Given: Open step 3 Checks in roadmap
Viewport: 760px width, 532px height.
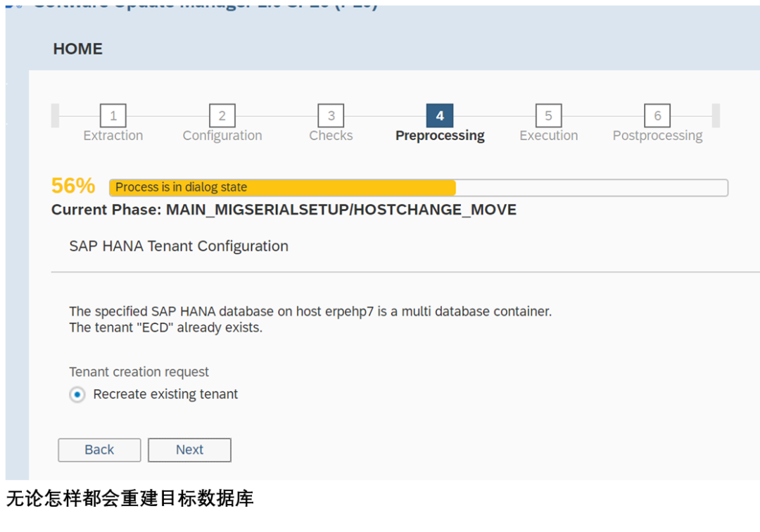Looking at the screenshot, I should (x=331, y=115).
